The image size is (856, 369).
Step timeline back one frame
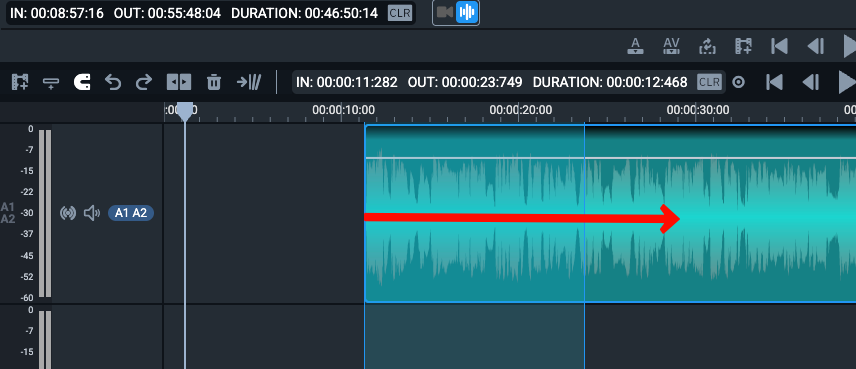tap(810, 82)
